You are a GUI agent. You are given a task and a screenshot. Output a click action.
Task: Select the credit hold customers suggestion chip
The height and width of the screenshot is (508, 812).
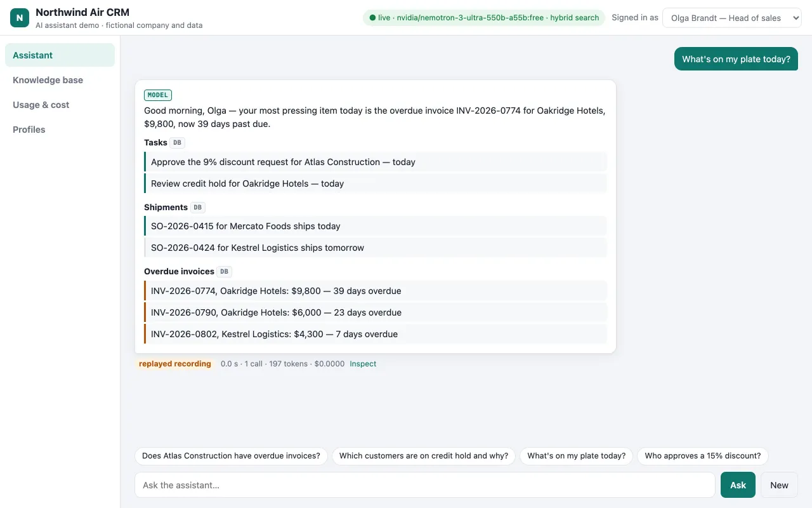424,456
